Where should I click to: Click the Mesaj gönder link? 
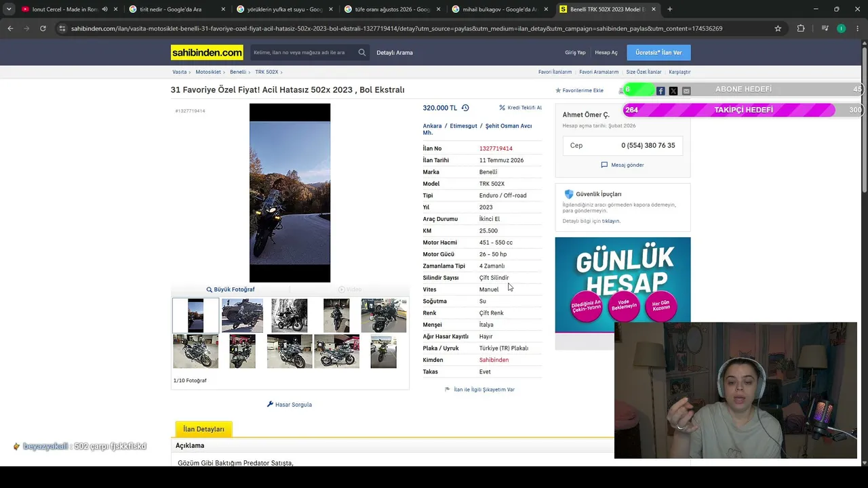[x=623, y=165]
